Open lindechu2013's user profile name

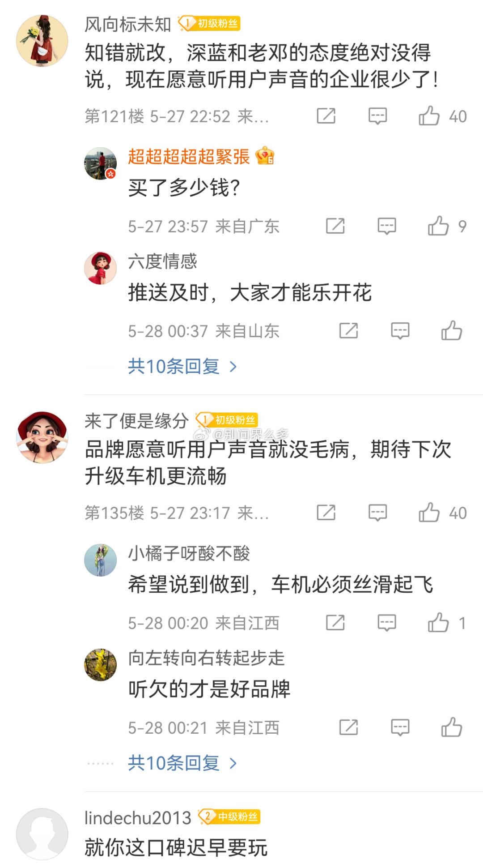click(x=138, y=818)
